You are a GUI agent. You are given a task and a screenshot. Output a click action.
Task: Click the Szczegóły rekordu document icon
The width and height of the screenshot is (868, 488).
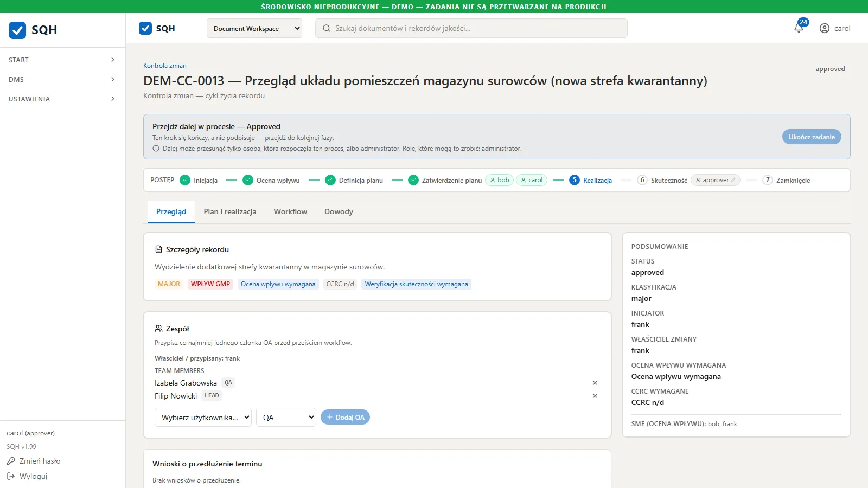tap(158, 249)
